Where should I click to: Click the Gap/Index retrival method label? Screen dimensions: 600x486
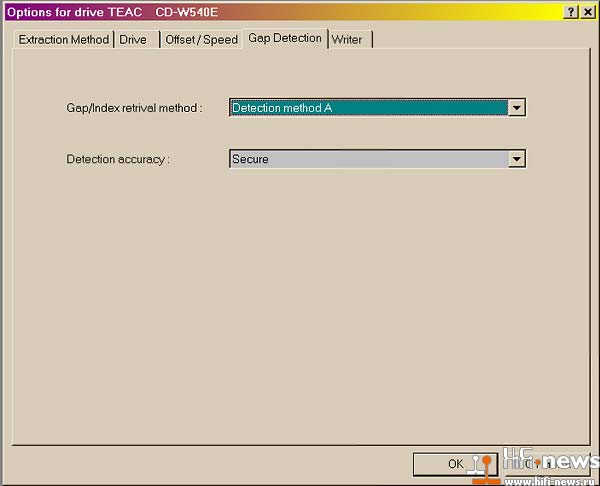pyautogui.click(x=134, y=108)
